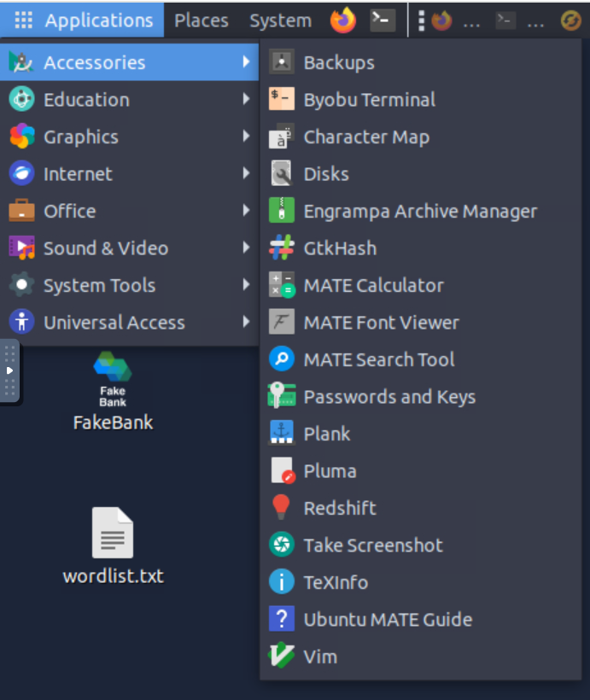Launch Passwords and Keys
The height and width of the screenshot is (700, 590).
tap(389, 397)
